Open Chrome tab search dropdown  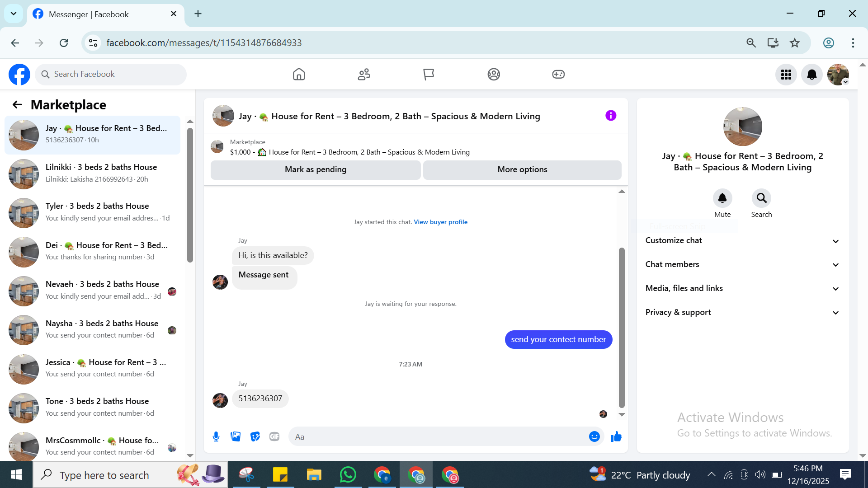pyautogui.click(x=14, y=14)
